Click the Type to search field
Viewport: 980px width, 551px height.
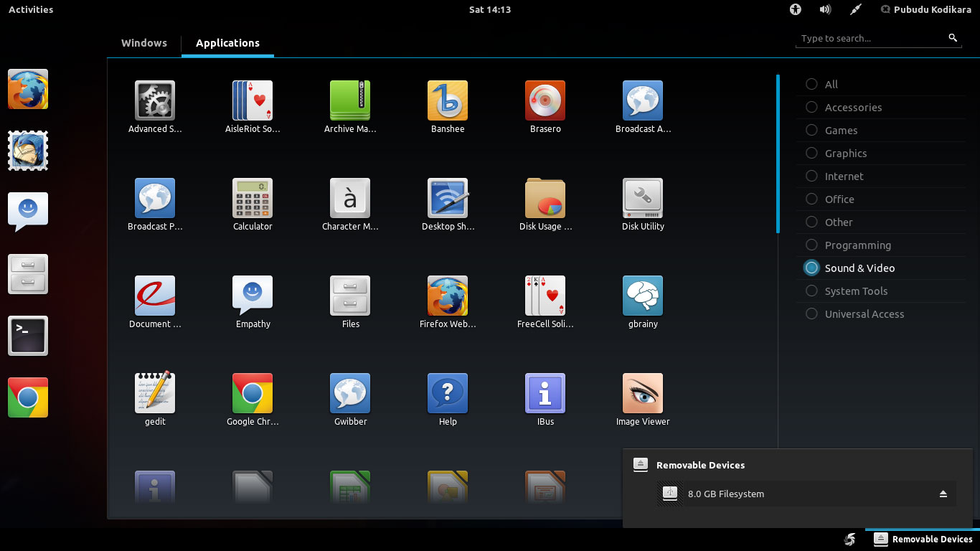[880, 38]
